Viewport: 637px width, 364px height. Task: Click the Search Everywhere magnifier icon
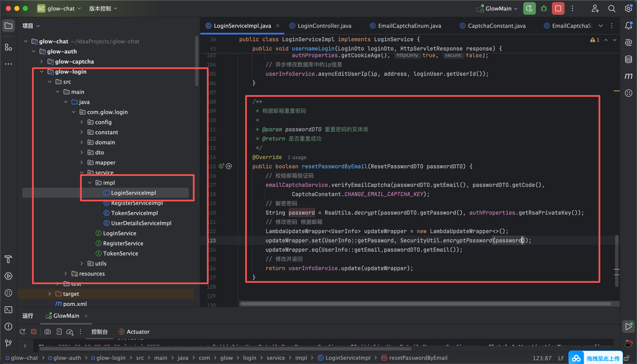click(x=612, y=8)
